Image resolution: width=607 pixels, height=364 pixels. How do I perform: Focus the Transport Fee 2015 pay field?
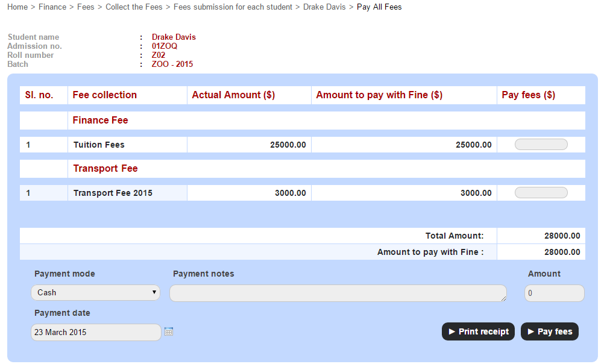pos(541,193)
